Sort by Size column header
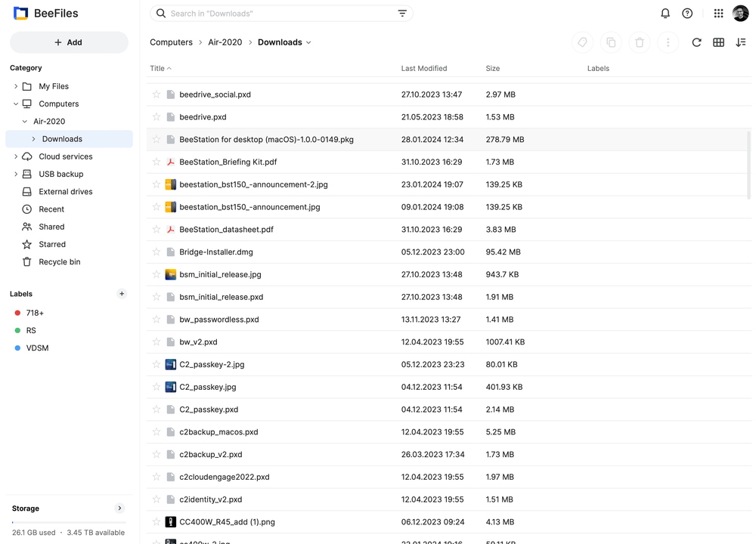The height and width of the screenshot is (544, 756). tap(493, 69)
